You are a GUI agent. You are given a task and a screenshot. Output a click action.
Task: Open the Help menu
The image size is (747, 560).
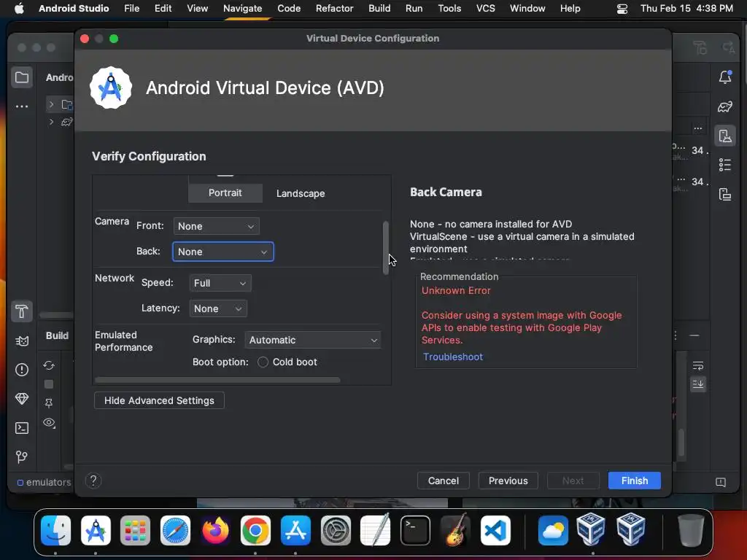click(570, 9)
